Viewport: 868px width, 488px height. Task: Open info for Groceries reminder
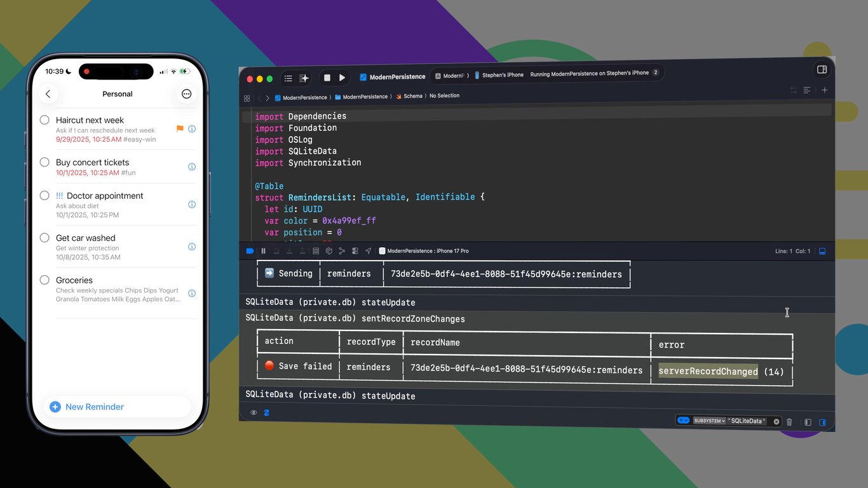pos(192,294)
